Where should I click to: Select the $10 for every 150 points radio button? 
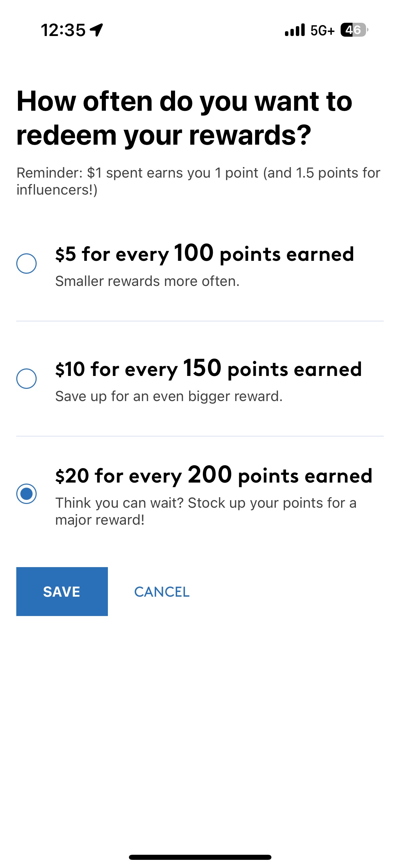coord(26,379)
